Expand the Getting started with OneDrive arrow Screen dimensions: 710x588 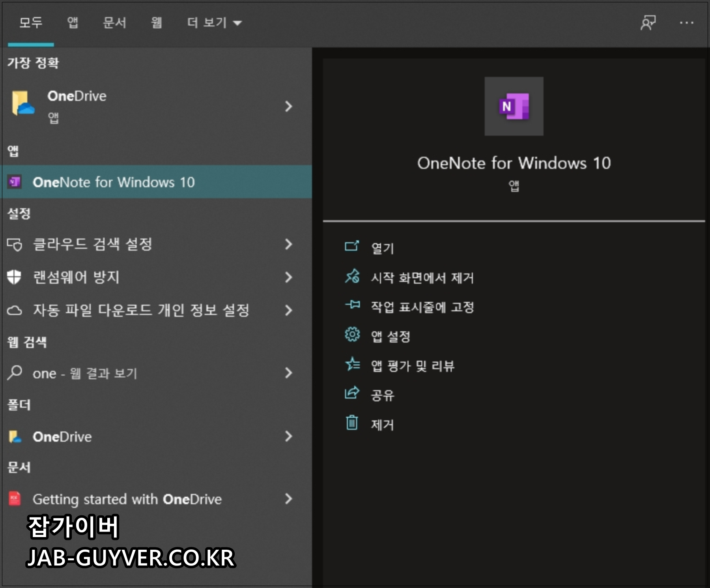point(288,499)
